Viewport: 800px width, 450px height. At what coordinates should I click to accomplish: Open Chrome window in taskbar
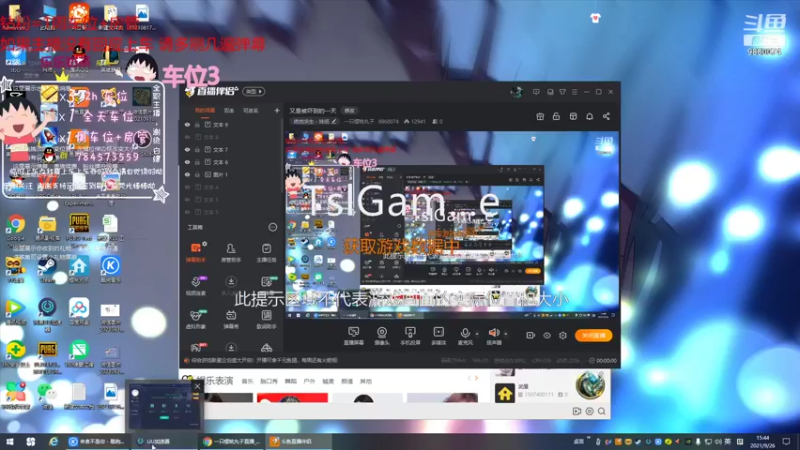(x=232, y=442)
